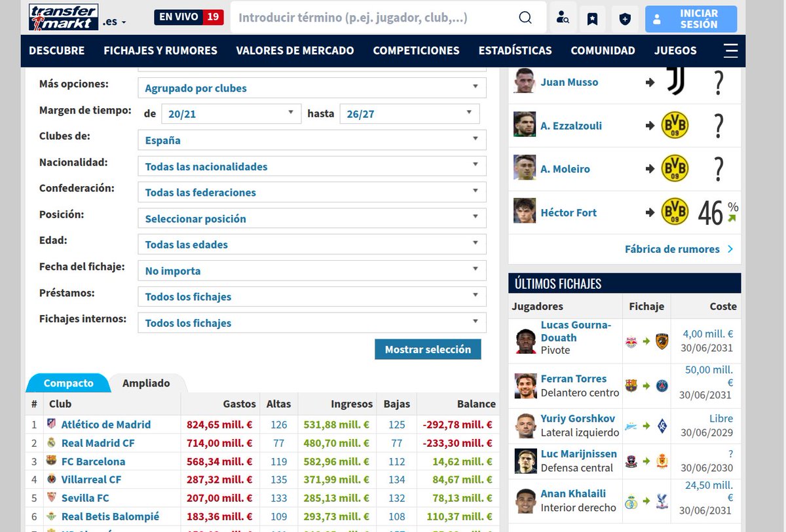Click INICIAR SESIÓN button

691,19
